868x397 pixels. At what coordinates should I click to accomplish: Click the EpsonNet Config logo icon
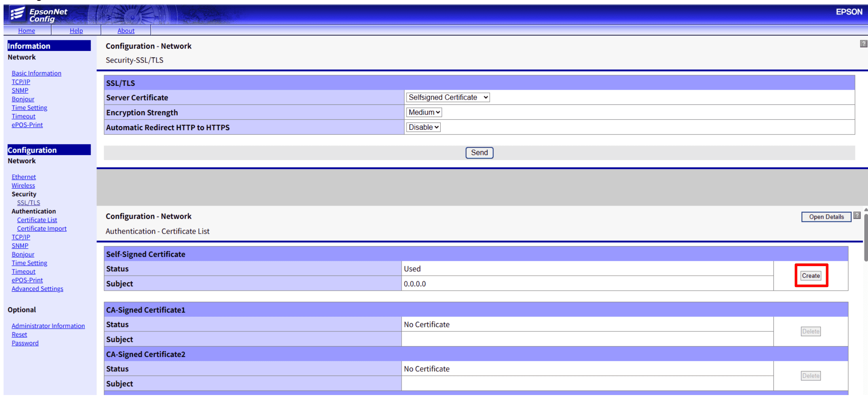pos(17,14)
